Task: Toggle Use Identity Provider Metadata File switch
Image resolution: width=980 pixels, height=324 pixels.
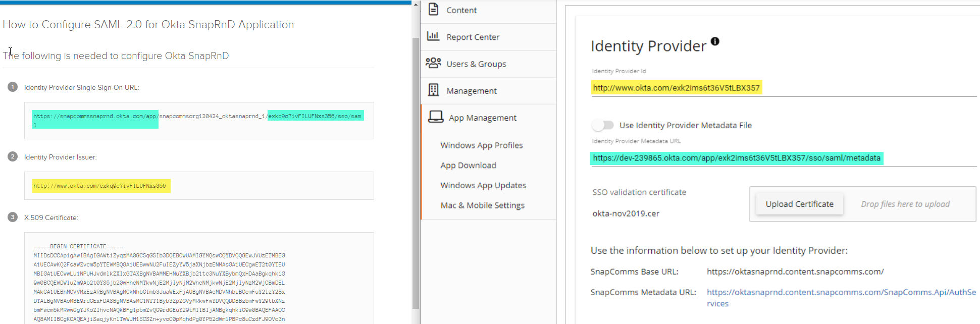Action: (603, 125)
